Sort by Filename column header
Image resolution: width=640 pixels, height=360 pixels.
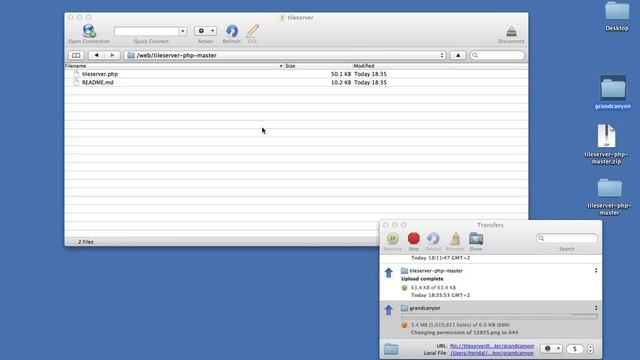pos(174,66)
